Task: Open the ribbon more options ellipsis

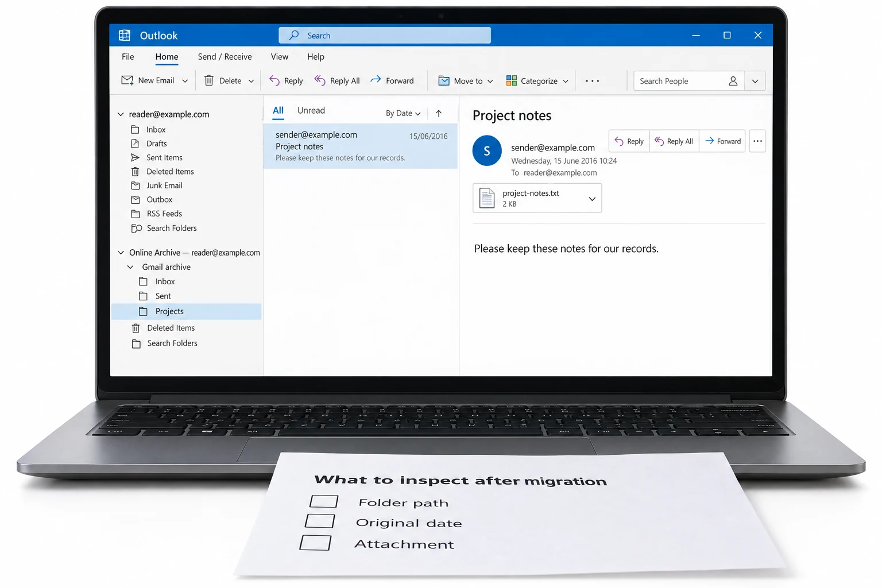Action: (593, 81)
